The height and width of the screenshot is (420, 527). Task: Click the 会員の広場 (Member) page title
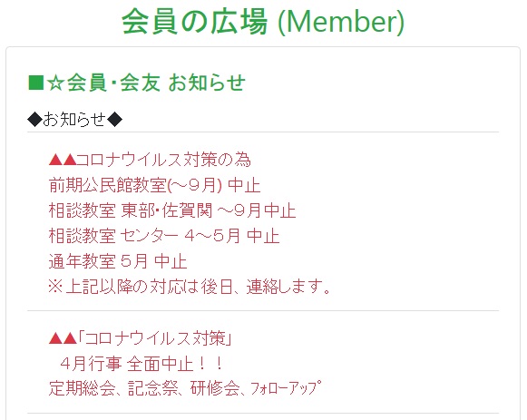pyautogui.click(x=263, y=22)
